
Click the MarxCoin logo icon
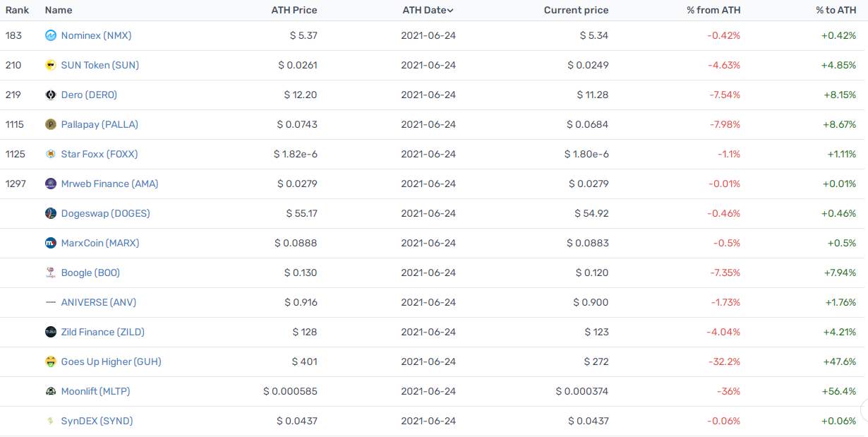pos(51,243)
